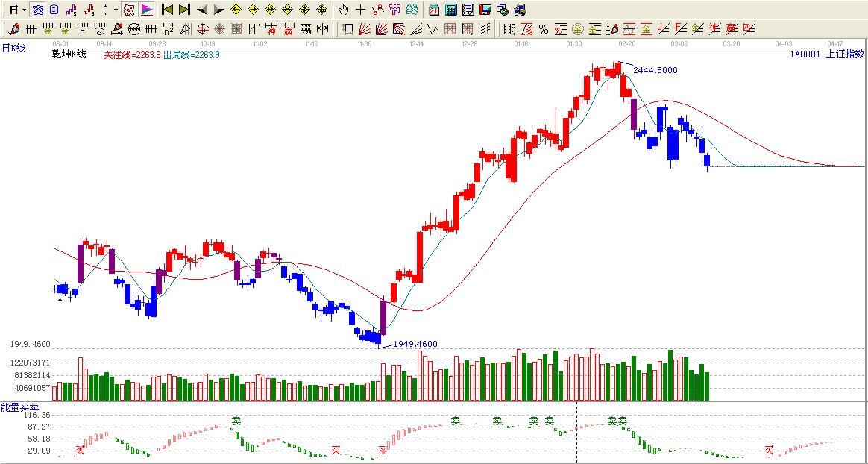Click the 能量买卖 indicator panel label
The height and width of the screenshot is (464, 868).
click(20, 407)
